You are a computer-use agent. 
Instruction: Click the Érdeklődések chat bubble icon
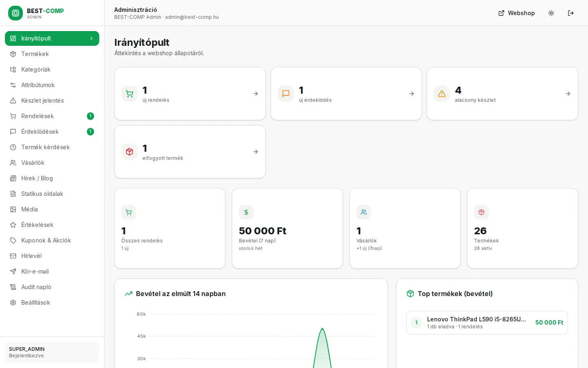[13, 132]
